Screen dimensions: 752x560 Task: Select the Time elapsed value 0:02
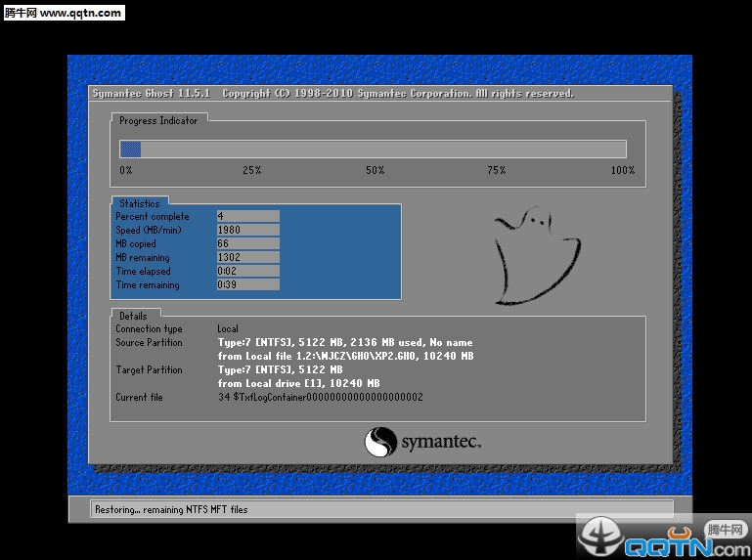point(248,271)
